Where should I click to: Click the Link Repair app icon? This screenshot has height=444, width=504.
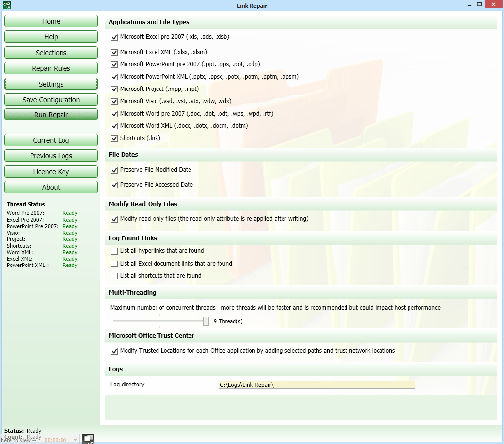click(x=7, y=5)
